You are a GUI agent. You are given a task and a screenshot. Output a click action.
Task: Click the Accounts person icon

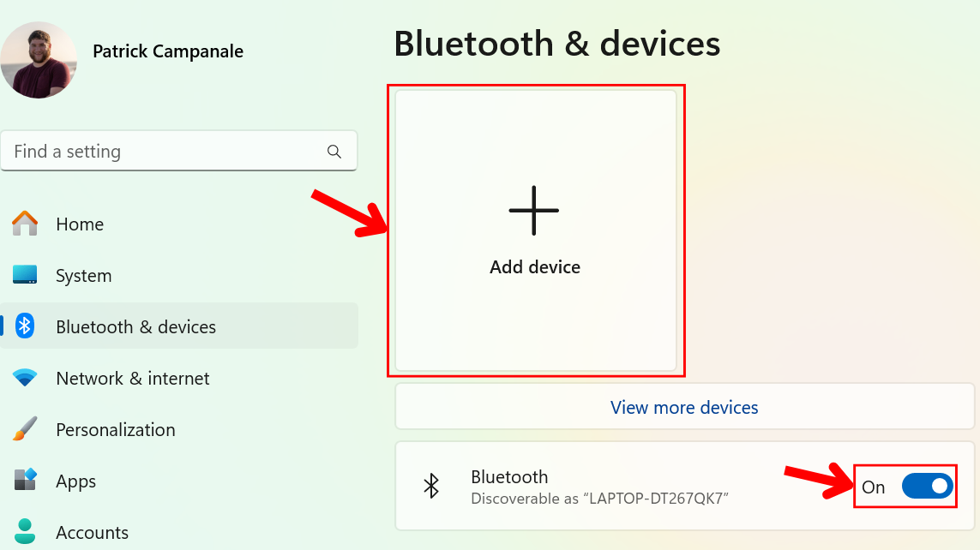(24, 532)
